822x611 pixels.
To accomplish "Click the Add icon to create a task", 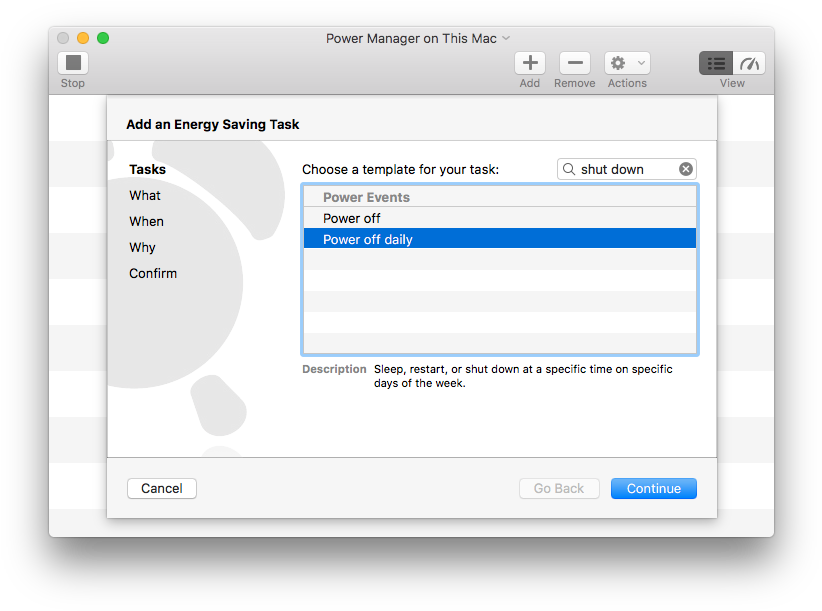I will (x=529, y=63).
